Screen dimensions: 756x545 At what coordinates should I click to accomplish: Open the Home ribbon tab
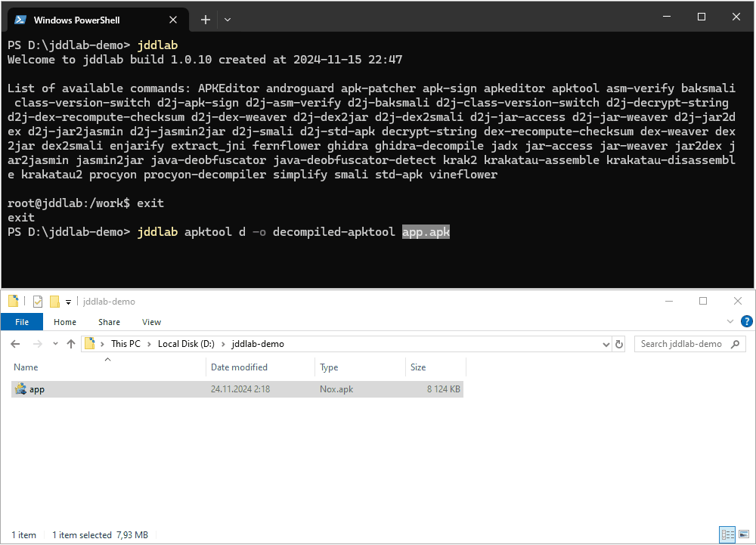64,322
